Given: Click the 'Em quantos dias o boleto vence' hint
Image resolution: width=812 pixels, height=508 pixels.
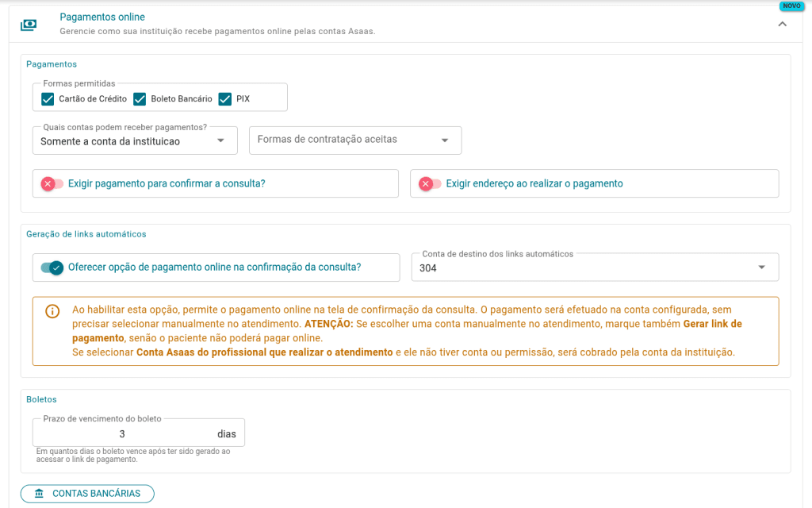Looking at the screenshot, I should (133, 455).
